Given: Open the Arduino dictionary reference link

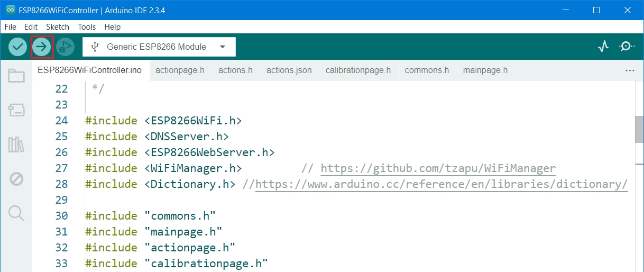Looking at the screenshot, I should (x=441, y=184).
